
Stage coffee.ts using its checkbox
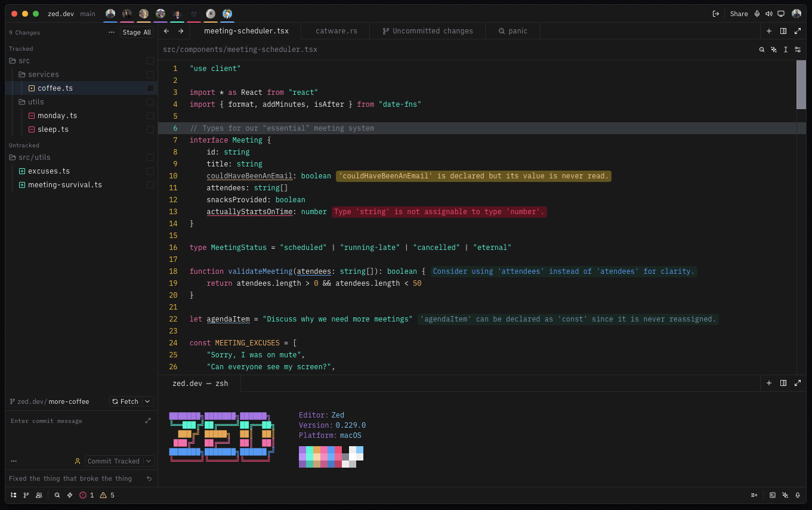click(150, 88)
